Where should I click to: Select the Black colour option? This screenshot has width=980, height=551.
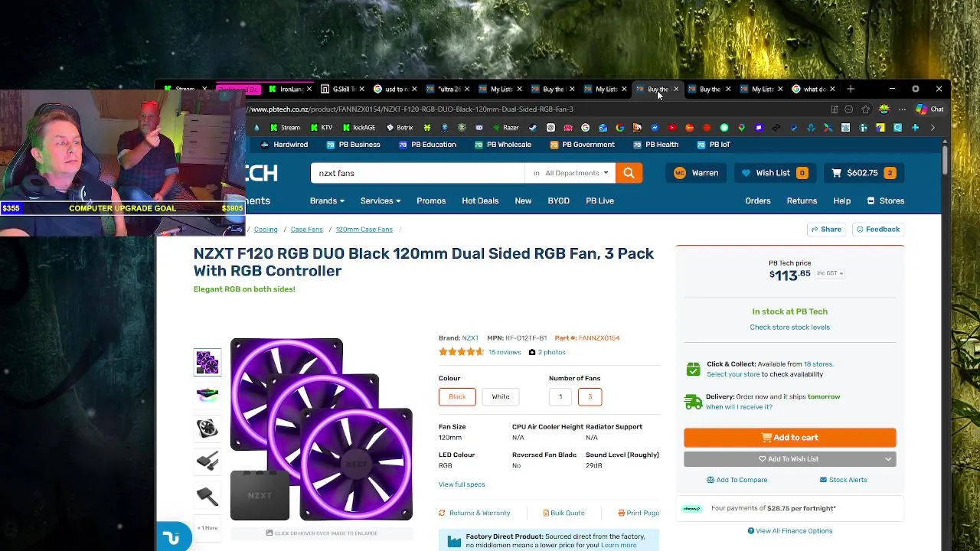[x=457, y=396]
